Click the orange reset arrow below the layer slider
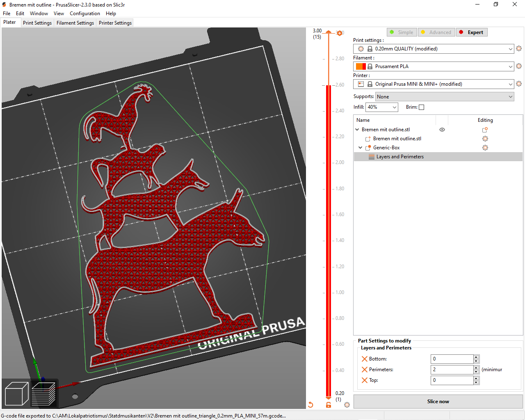Image resolution: width=525 pixels, height=420 pixels. pos(310,405)
